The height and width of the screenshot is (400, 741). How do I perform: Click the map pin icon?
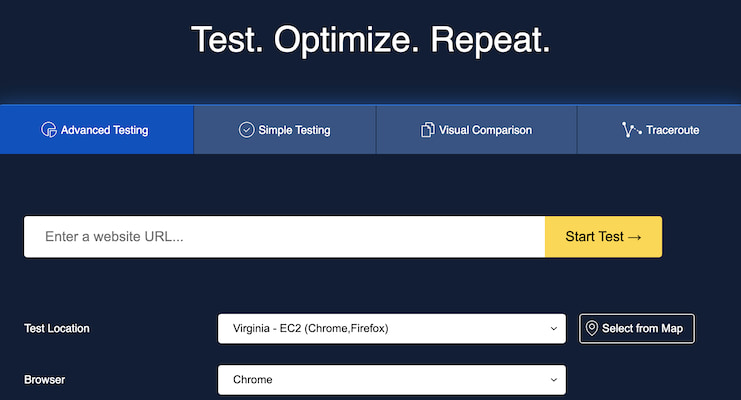pos(592,328)
